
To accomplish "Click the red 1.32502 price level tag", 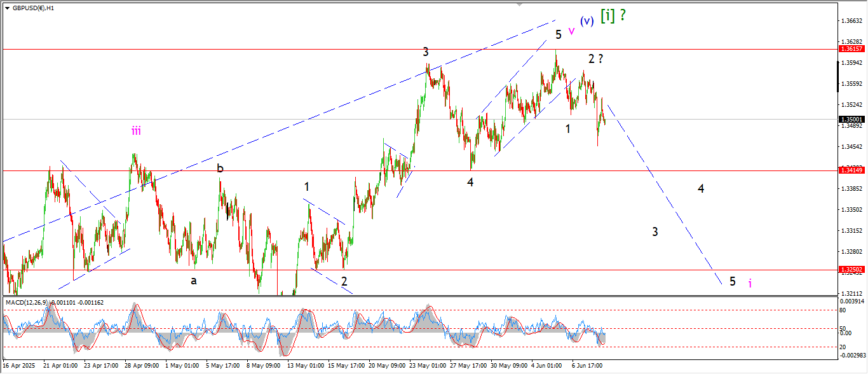I will click(850, 270).
